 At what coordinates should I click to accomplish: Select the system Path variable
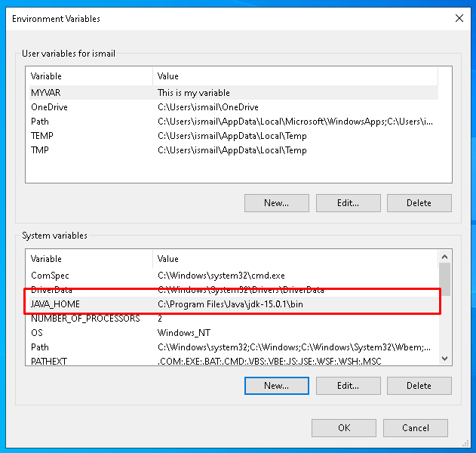coord(233,347)
